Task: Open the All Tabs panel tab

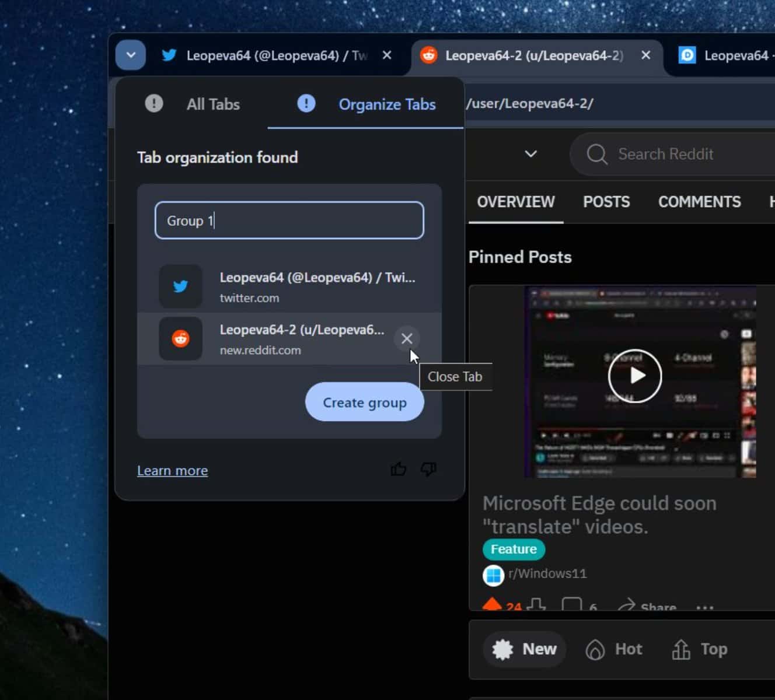Action: 193,104
